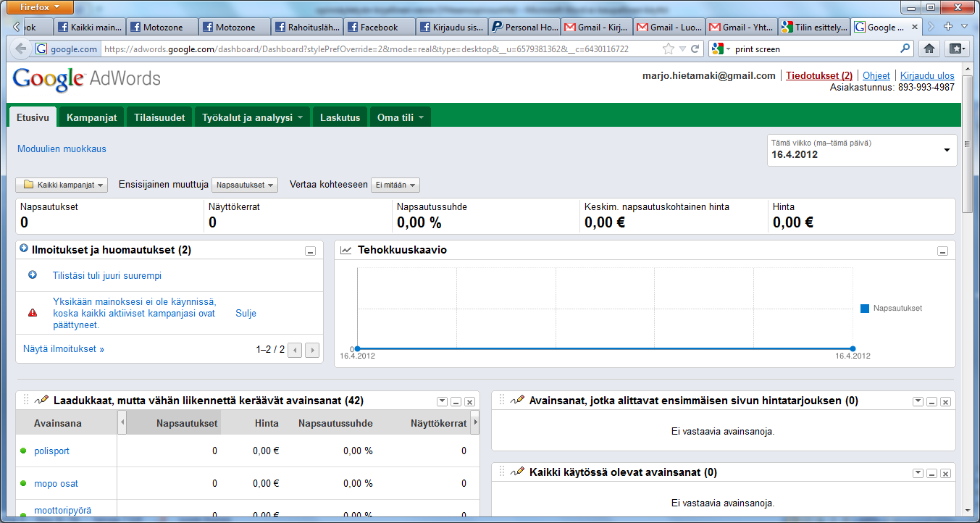Bookmark this page with the star icon
Viewport: 980px width, 523px height.
point(669,49)
